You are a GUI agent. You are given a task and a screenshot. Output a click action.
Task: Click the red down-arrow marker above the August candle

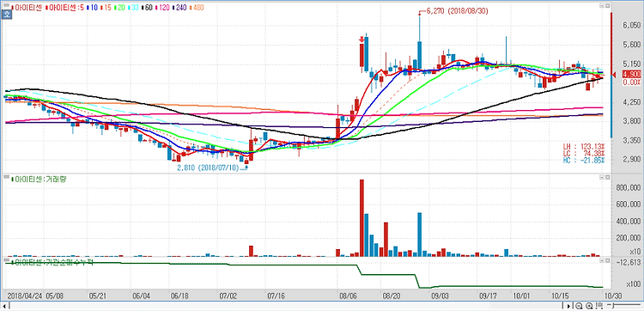coord(361,40)
